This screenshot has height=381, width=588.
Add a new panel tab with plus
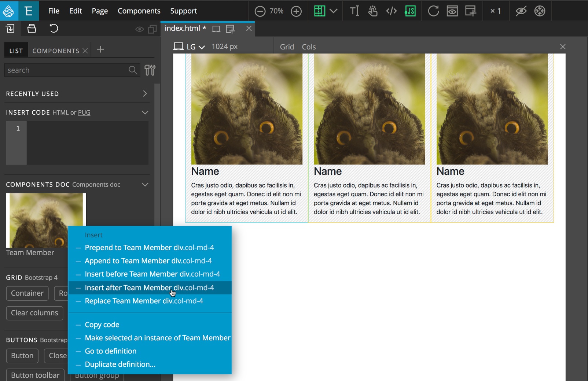(100, 49)
